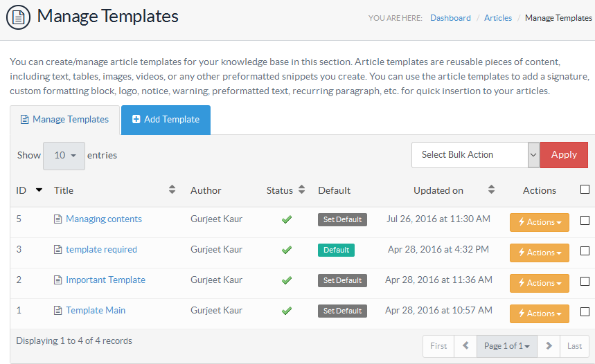
Task: Open the Page 1 of 1 dropdown
Action: click(x=507, y=346)
